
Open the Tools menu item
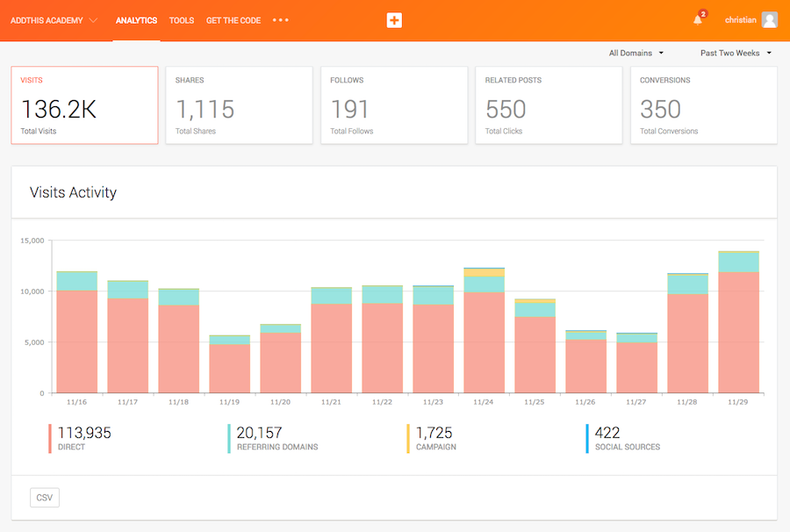point(182,20)
